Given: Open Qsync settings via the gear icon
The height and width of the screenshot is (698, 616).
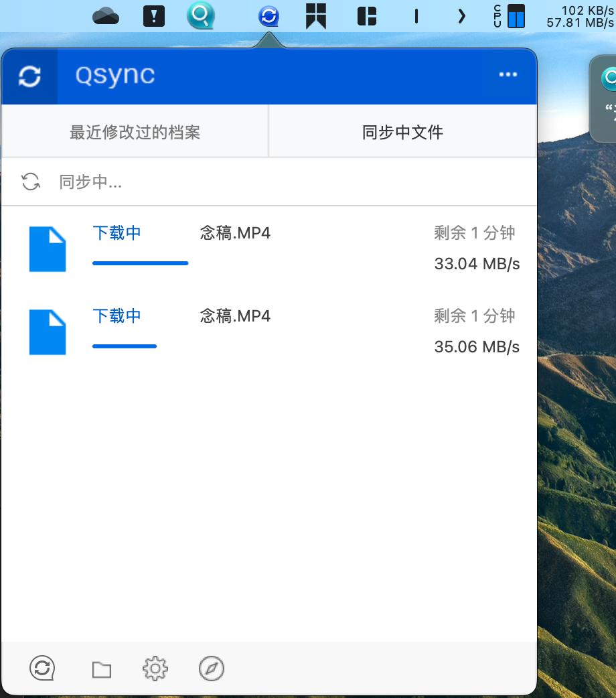Looking at the screenshot, I should click(x=155, y=668).
